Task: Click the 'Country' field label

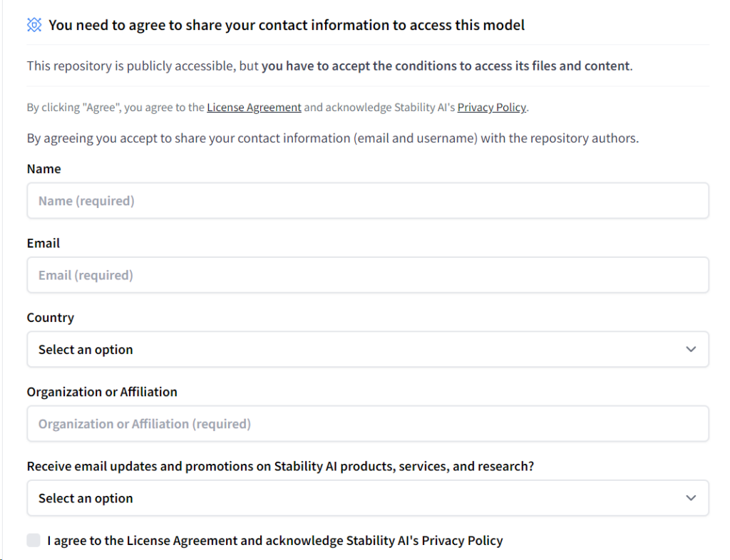Action: (51, 318)
